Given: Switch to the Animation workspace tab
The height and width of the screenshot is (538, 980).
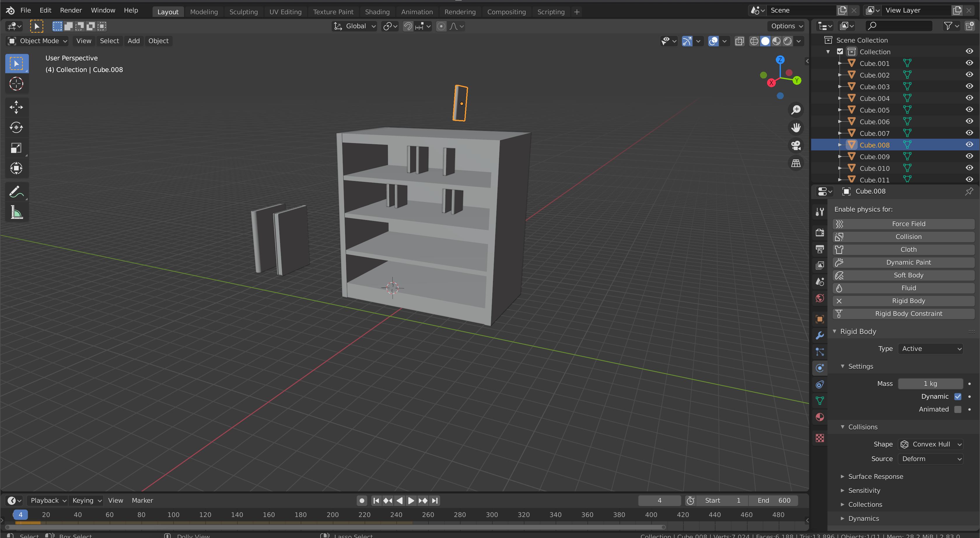Looking at the screenshot, I should [417, 12].
